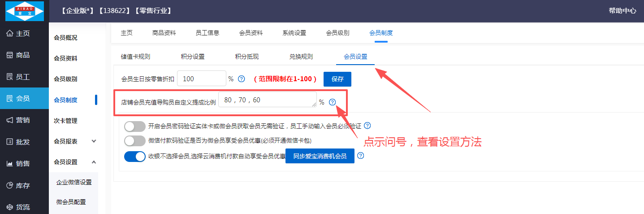Toggle WeChat payment code verification switch
Screen dimensions: 644x214
[x=135, y=141]
